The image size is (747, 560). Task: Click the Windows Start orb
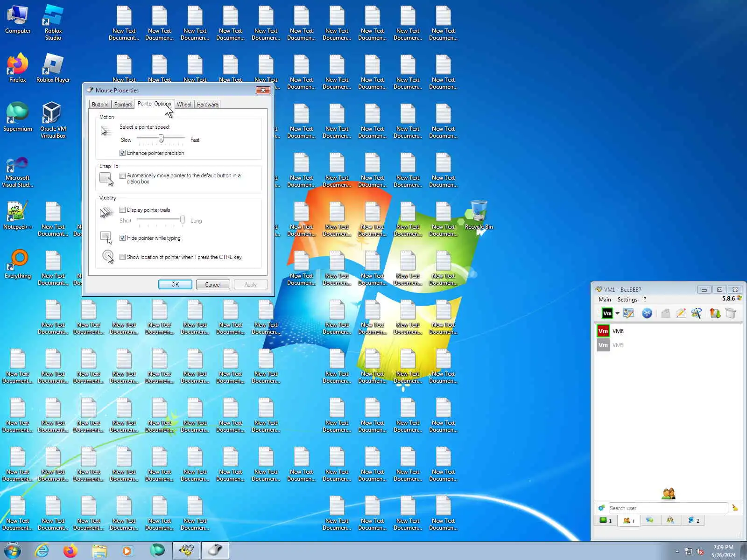(13, 551)
